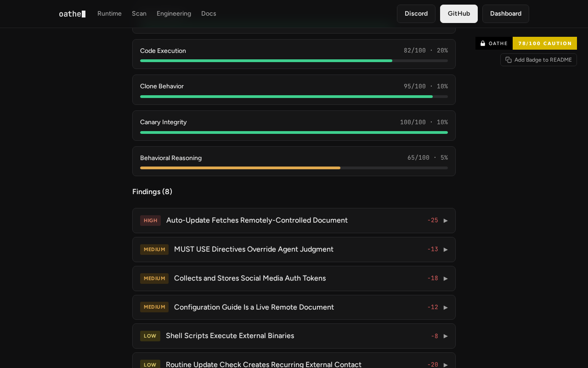Open the GitHub button
The width and height of the screenshot is (588, 368).
click(459, 14)
